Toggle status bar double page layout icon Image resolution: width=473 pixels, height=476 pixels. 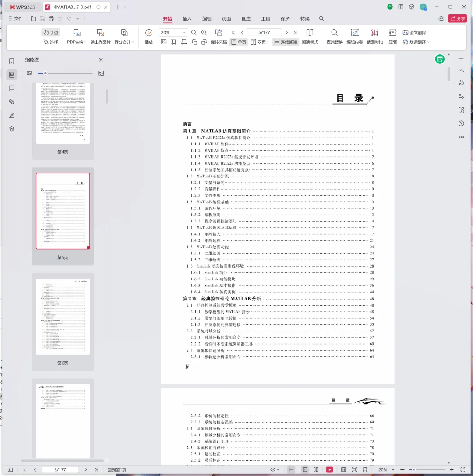pos(316,469)
